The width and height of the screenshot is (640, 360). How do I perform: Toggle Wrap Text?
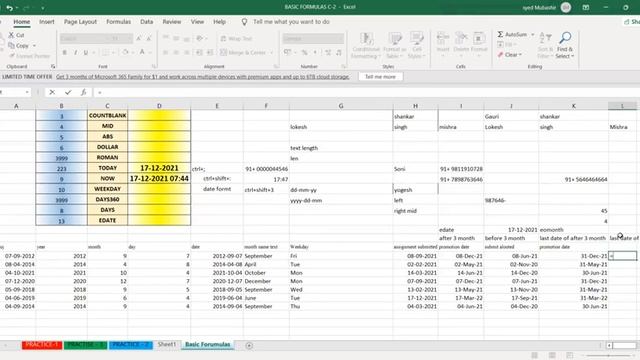click(x=236, y=38)
